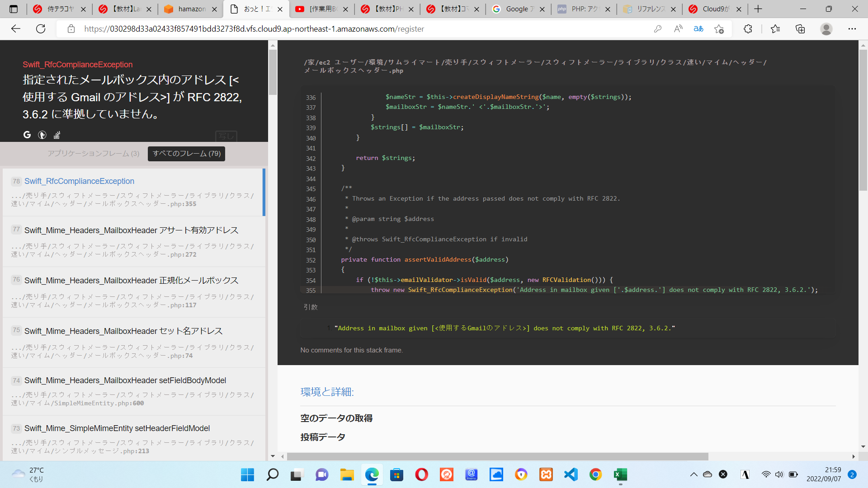Viewport: 868px width, 488px height.
Task: View site information lock icon
Action: tap(71, 29)
